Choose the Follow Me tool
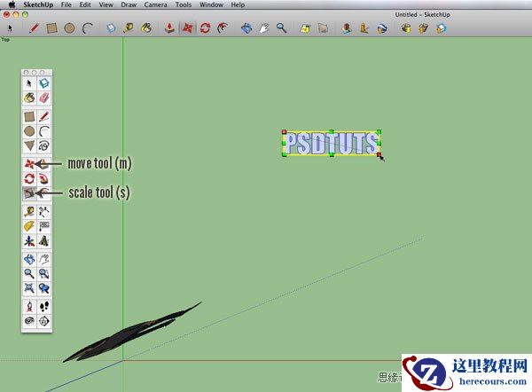The width and height of the screenshot is (532, 392). 44,178
